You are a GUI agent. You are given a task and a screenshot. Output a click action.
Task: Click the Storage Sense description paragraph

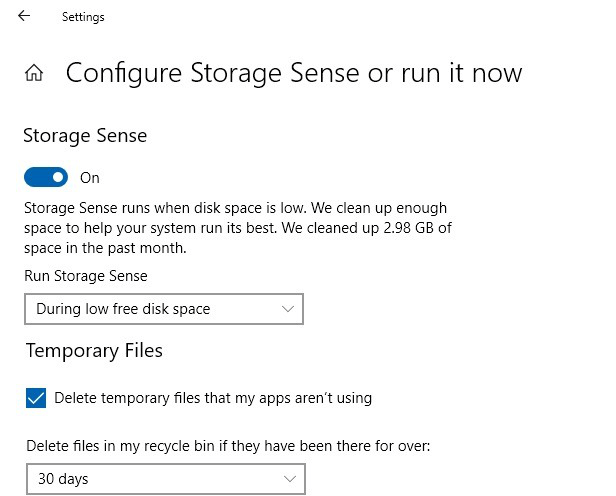click(x=238, y=228)
